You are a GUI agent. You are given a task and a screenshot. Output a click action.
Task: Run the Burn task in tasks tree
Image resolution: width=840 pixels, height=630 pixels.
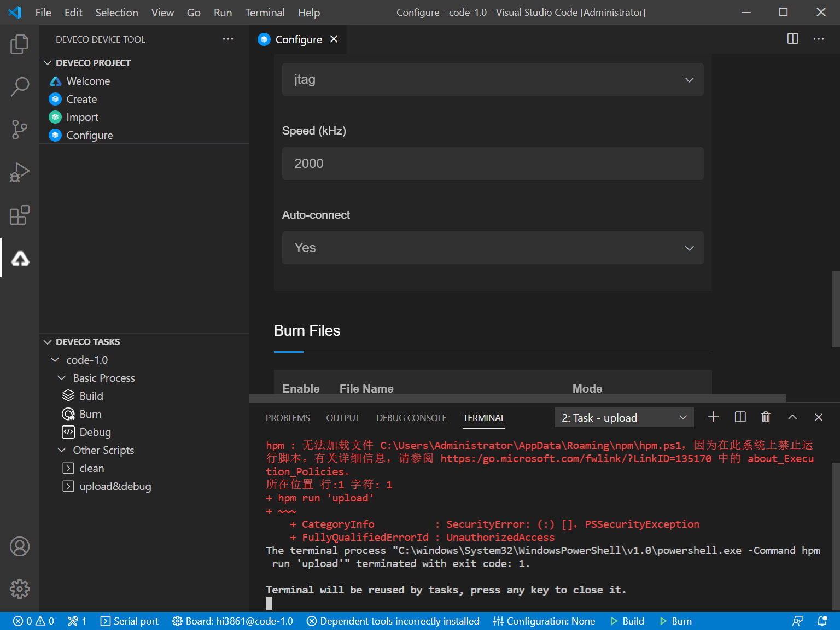coord(90,414)
